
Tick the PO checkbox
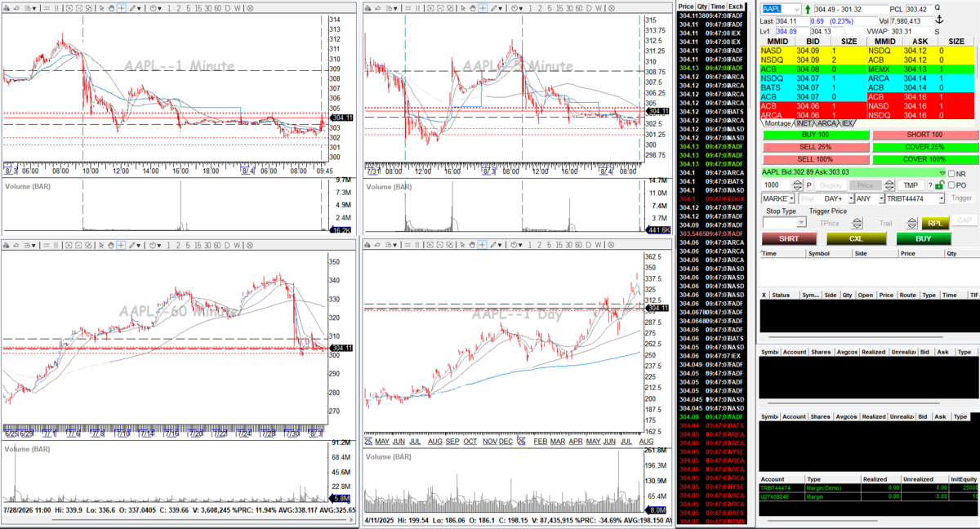point(951,185)
